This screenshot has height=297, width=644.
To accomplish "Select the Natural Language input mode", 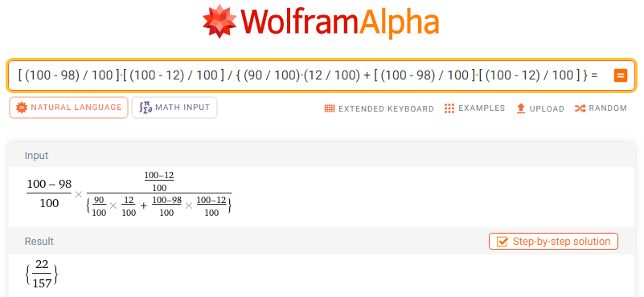I will (68, 108).
